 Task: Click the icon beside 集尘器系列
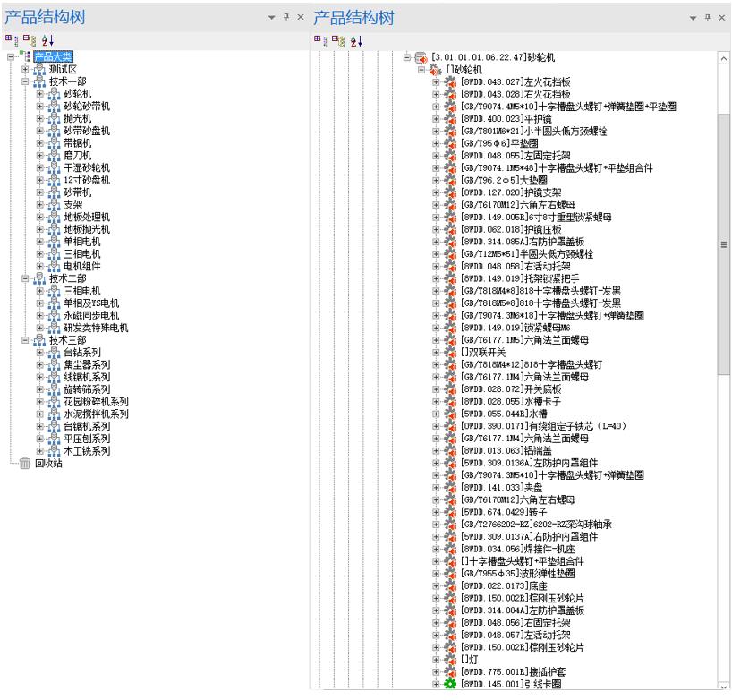pyautogui.click(x=55, y=364)
